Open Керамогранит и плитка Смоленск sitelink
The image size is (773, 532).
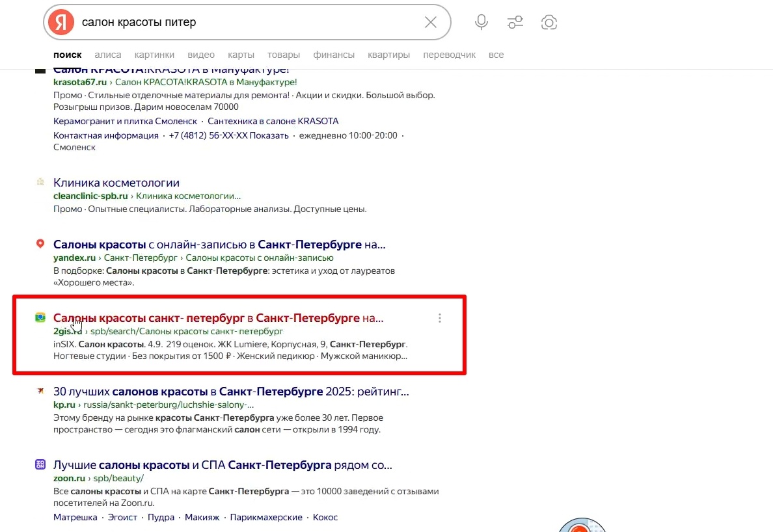(125, 121)
